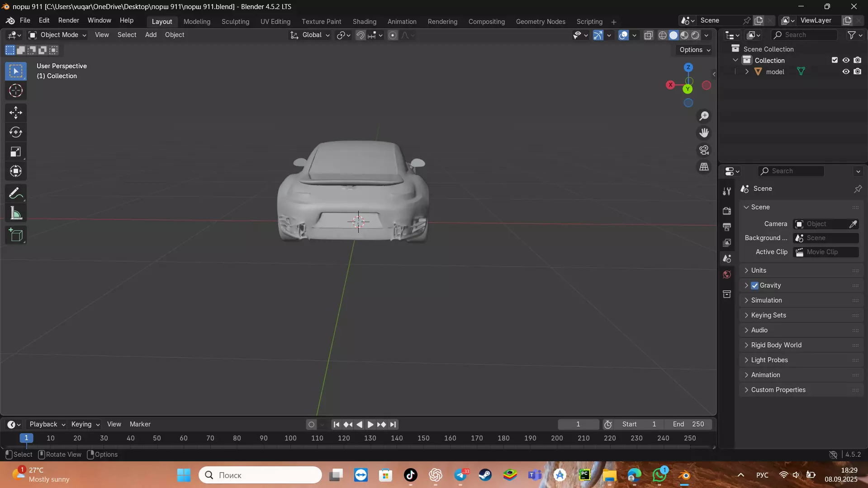Activate the Scale tool

[x=16, y=152]
